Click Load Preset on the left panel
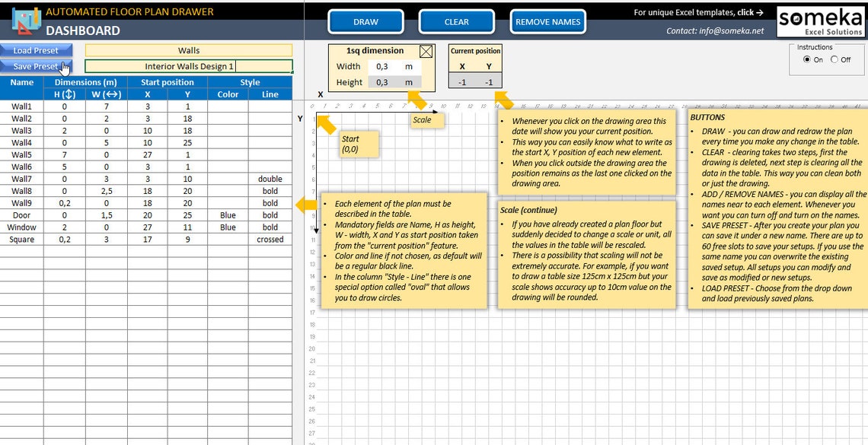The height and width of the screenshot is (445, 868). click(36, 49)
